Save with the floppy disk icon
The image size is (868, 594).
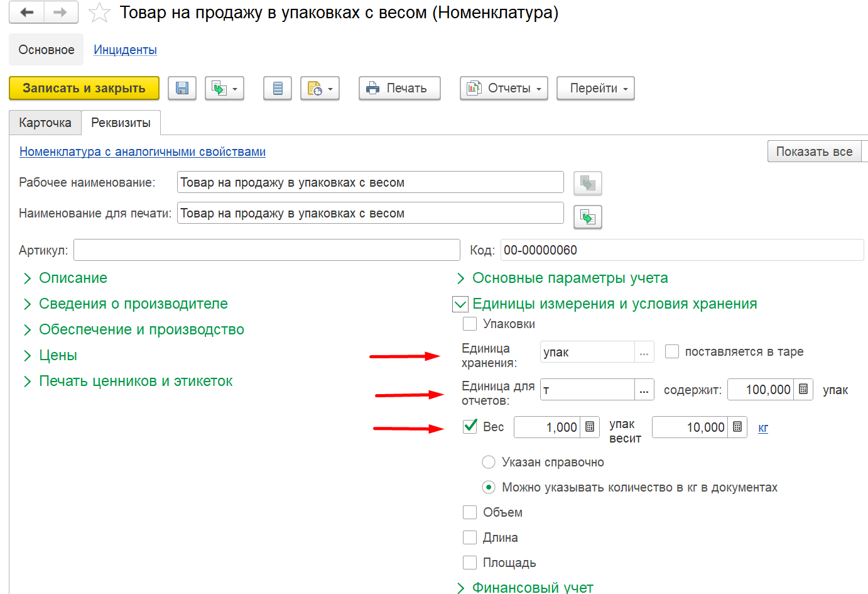pos(182,89)
